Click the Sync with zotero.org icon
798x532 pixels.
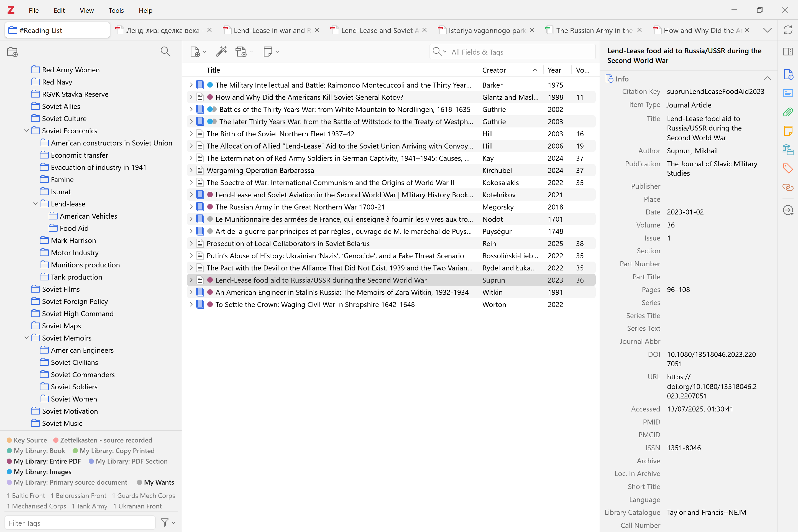[x=788, y=30]
